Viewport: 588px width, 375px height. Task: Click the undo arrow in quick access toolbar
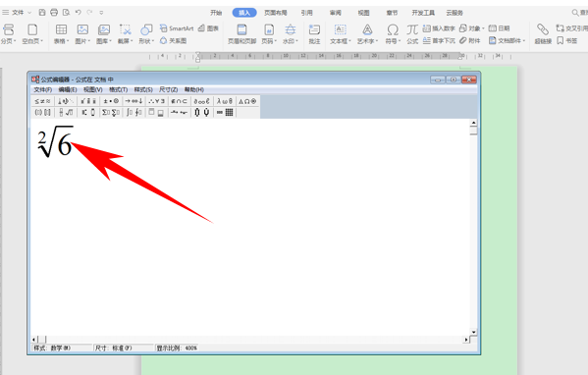(x=78, y=13)
